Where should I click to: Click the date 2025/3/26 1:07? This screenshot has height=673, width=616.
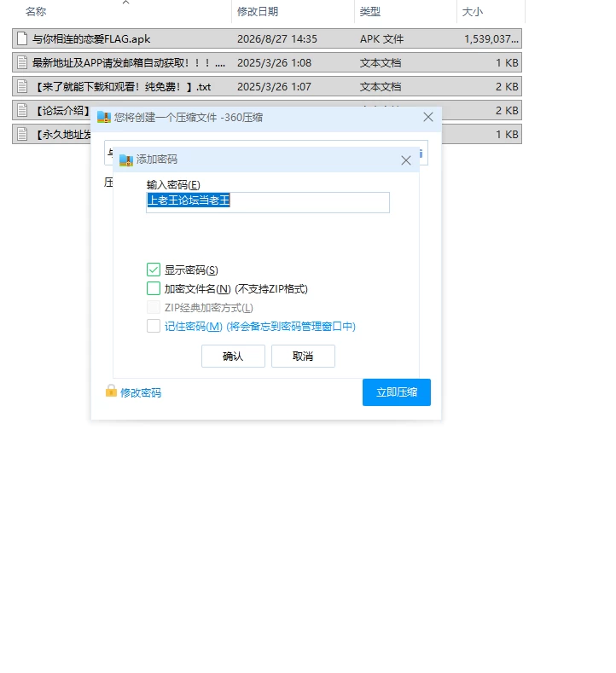[x=275, y=87]
